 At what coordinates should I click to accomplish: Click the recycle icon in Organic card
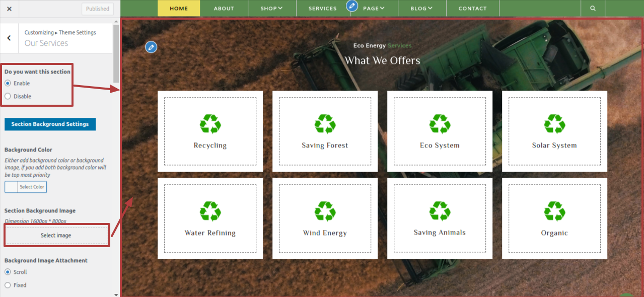[x=554, y=211]
